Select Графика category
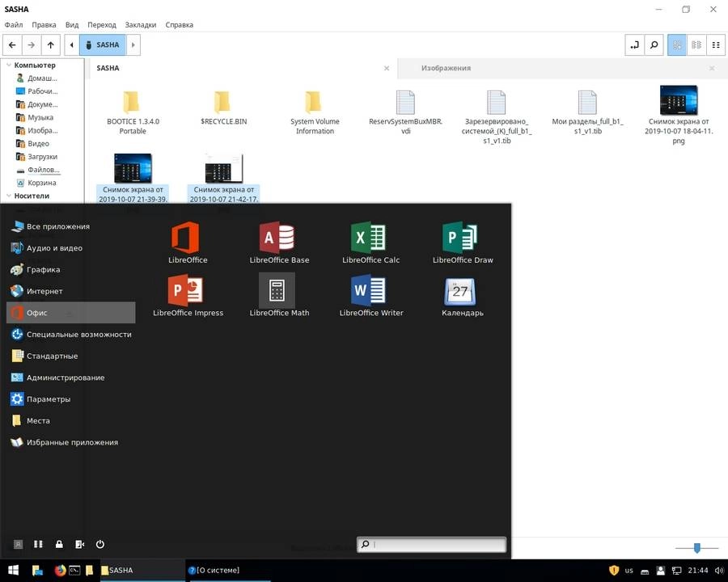 [71, 270]
